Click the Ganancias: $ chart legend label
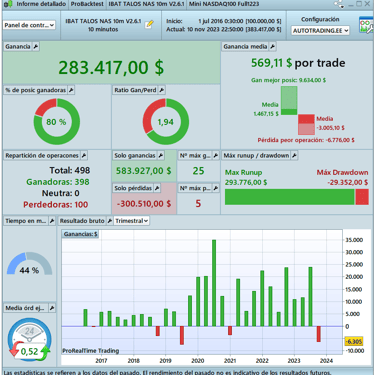 (x=80, y=234)
